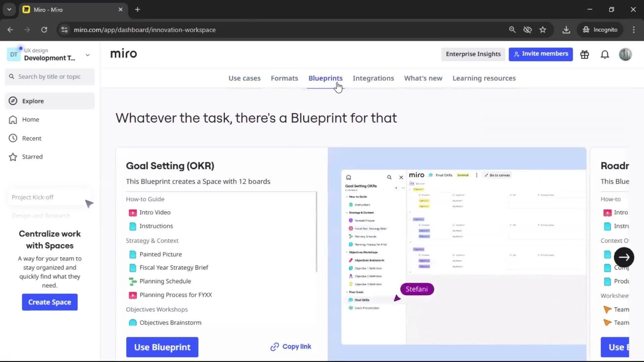Viewport: 644px width, 362px height.
Task: Open the tab search dropdown arrow
Action: pos(9,9)
